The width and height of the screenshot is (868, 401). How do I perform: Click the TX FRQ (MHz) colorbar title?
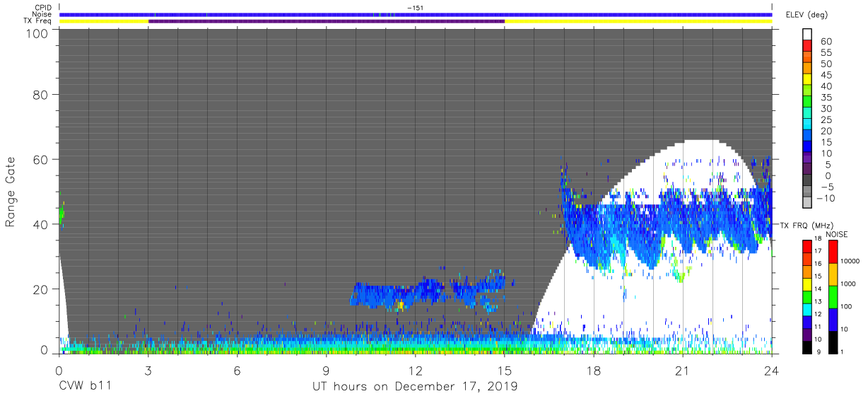[x=807, y=225]
